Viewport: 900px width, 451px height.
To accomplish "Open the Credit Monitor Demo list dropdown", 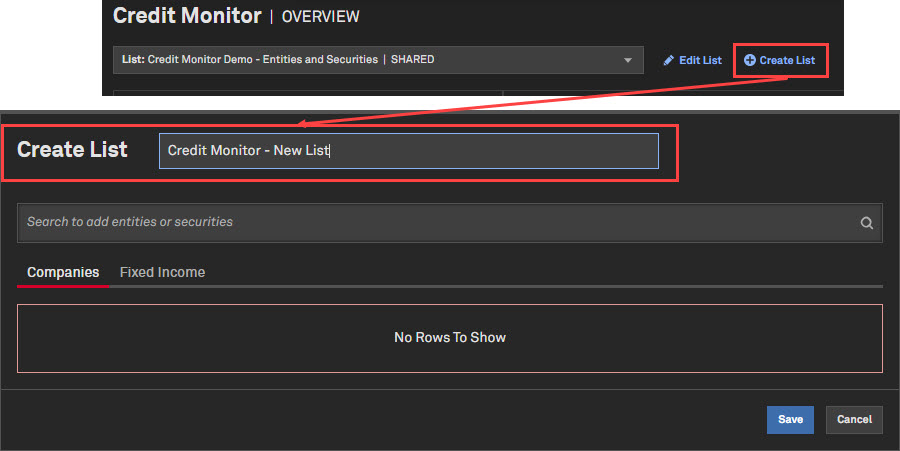I will [x=378, y=60].
